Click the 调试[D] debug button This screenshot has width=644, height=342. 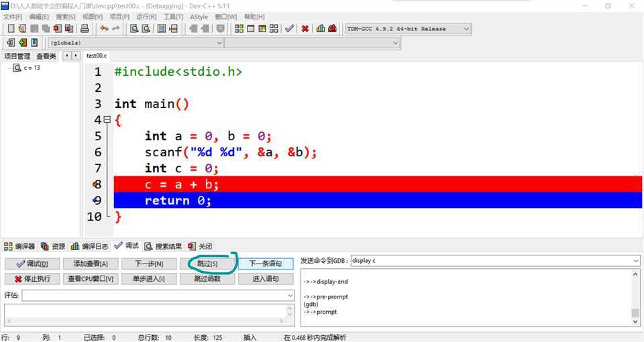(x=32, y=264)
